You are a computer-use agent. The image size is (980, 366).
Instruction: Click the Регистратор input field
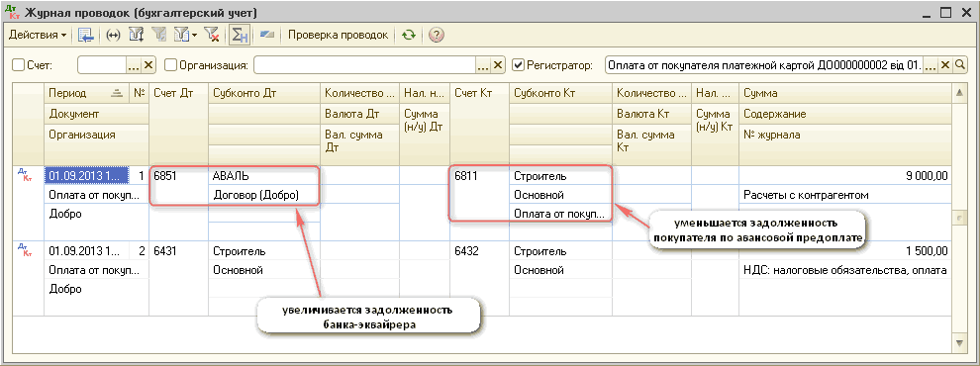[x=764, y=65]
